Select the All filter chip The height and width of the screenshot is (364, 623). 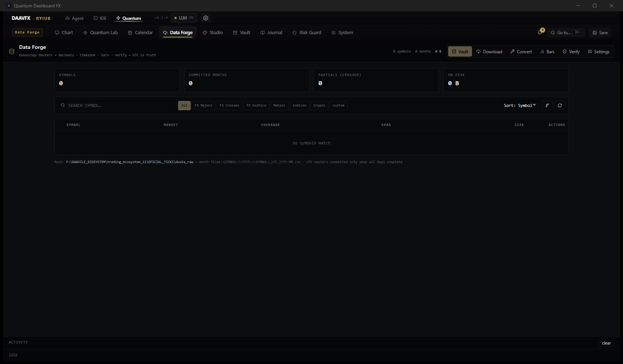(x=184, y=105)
